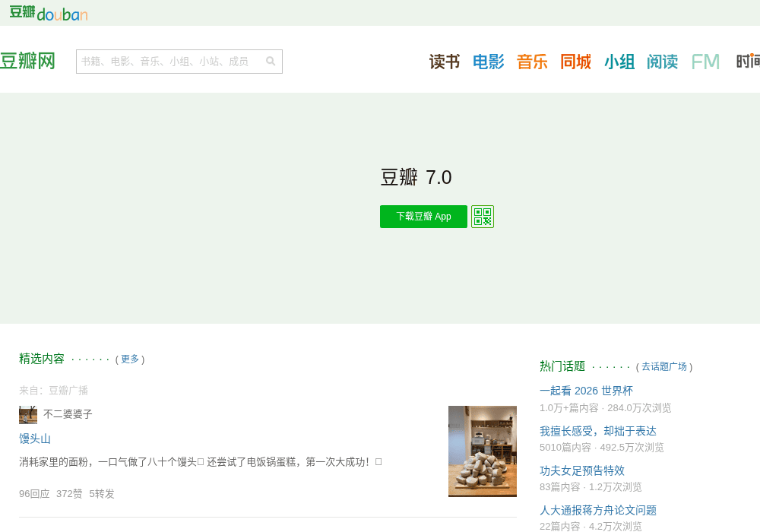
Task: Open the post titled 馒头山
Action: (35, 439)
